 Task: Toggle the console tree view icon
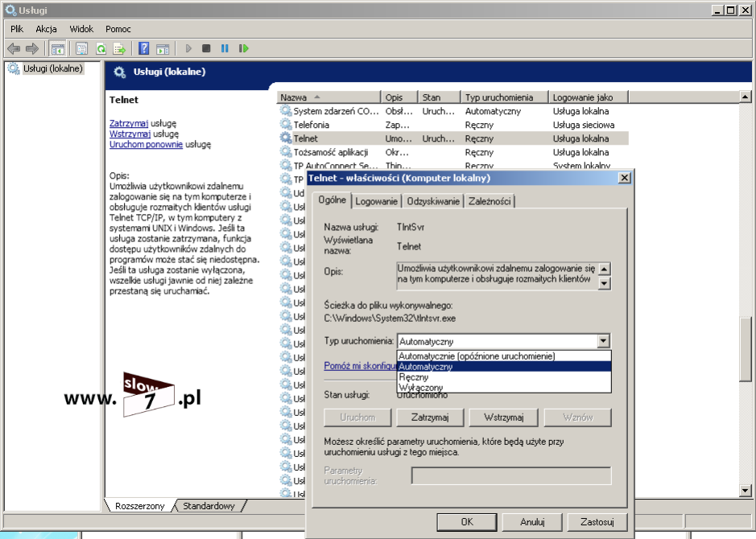click(57, 48)
